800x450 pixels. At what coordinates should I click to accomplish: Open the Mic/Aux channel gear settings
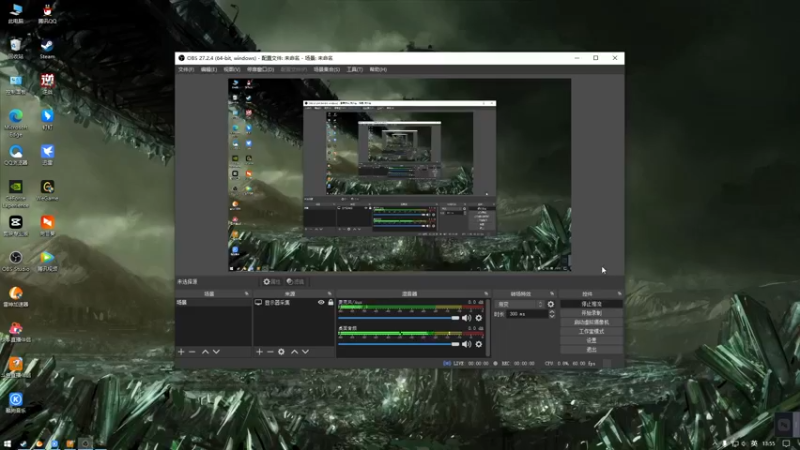[479, 318]
